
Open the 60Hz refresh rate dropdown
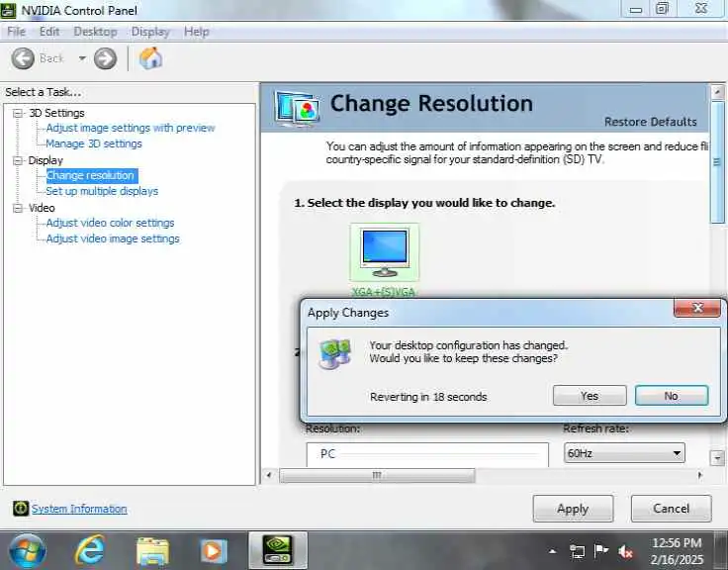[624, 453]
